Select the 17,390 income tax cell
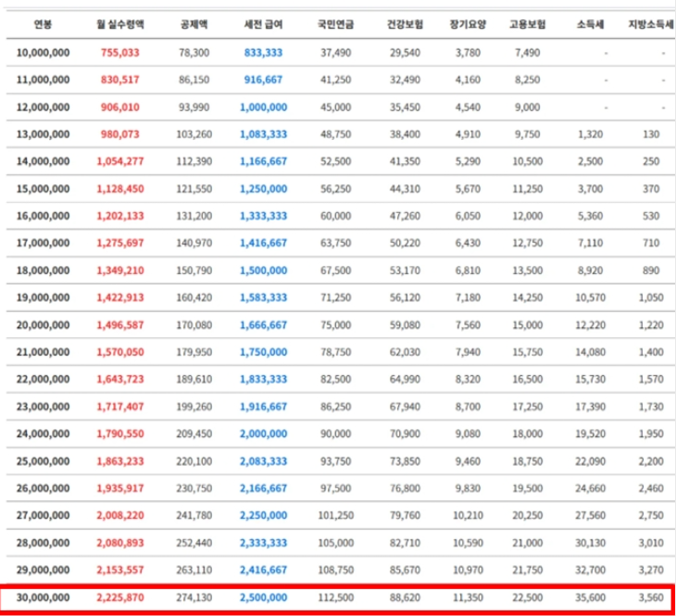 (590, 407)
